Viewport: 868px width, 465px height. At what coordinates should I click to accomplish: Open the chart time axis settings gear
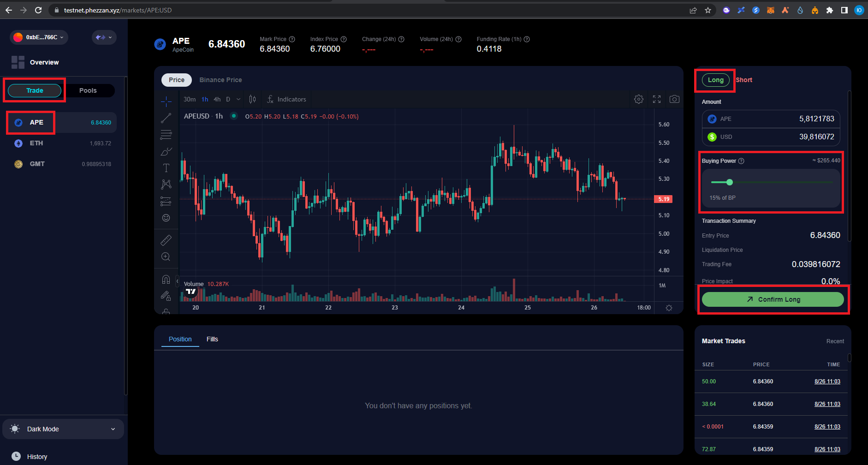669,308
